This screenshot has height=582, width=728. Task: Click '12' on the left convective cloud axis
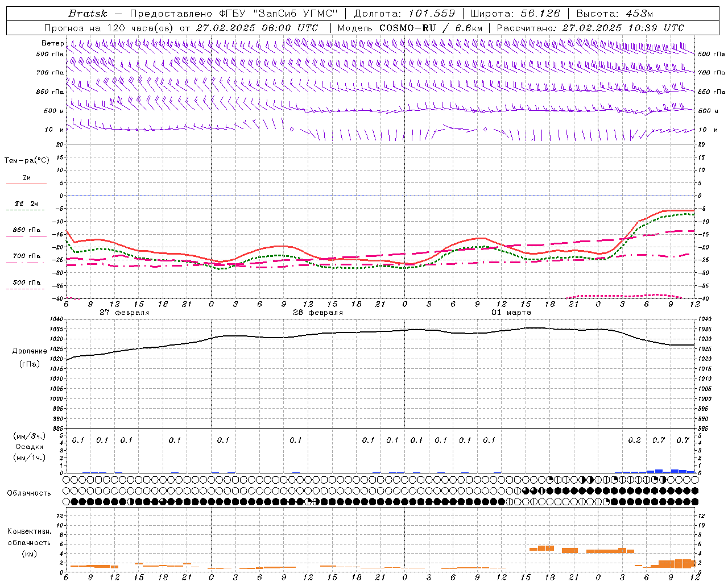61,516
